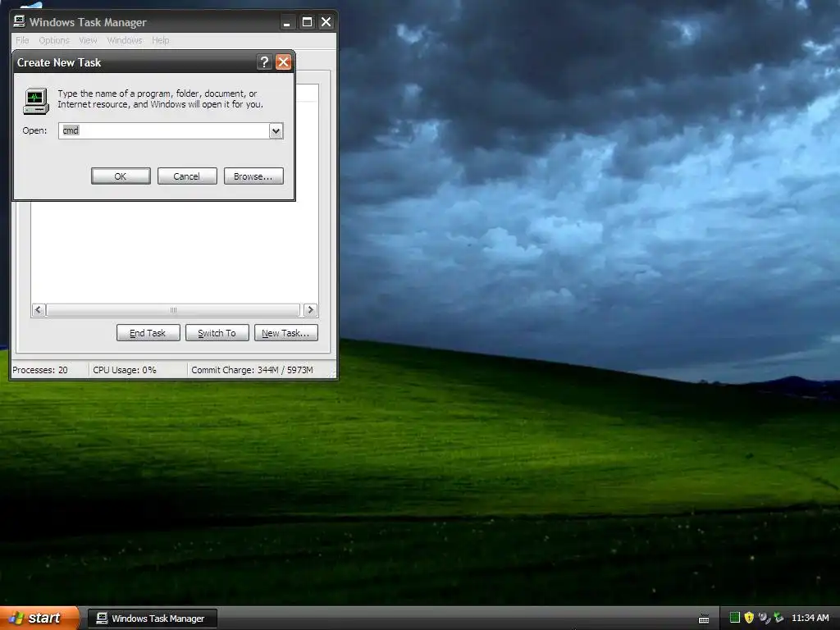Click the question mark help button in dialog
Screen dimensions: 840x630
coord(263,62)
